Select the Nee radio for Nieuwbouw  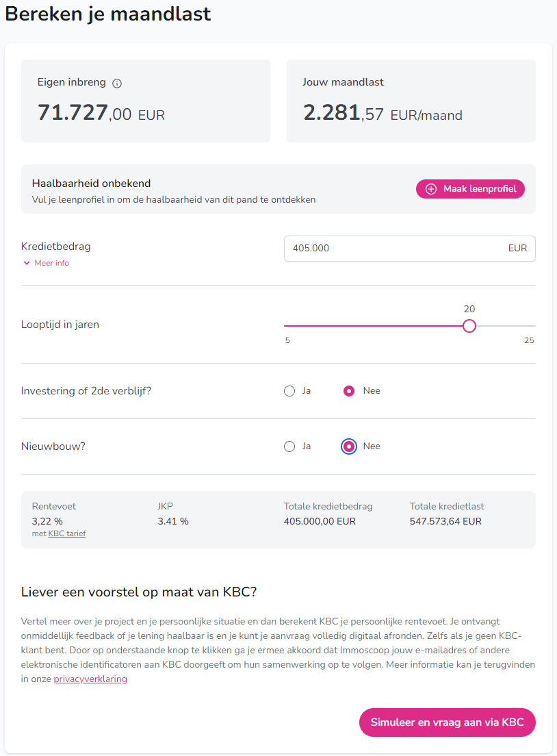point(350,446)
